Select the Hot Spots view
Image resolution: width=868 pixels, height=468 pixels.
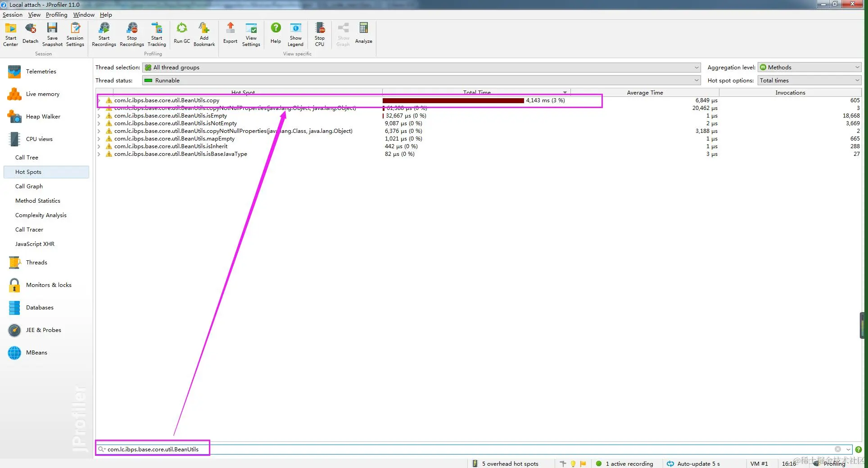click(x=46, y=172)
